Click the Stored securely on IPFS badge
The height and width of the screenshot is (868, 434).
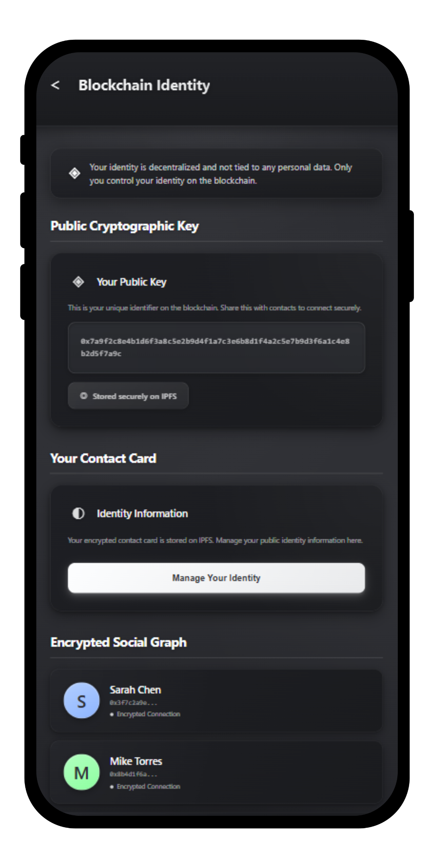click(128, 396)
